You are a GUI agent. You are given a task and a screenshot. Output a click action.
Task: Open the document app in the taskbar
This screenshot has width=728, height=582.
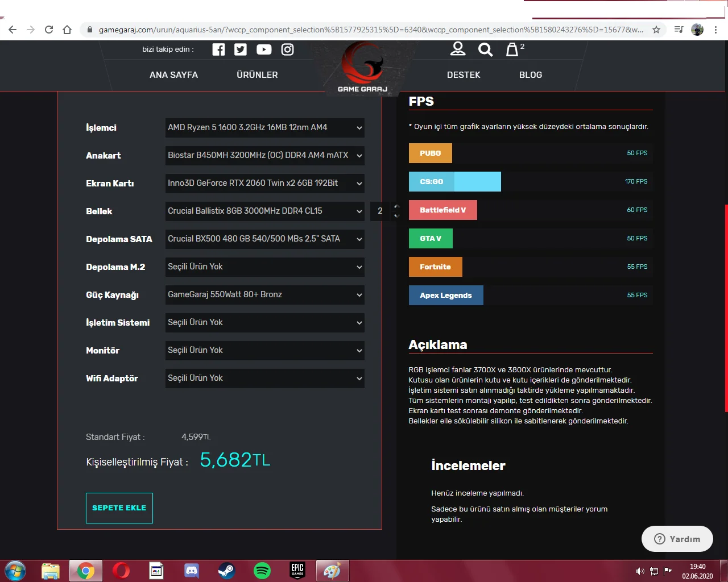pyautogui.click(x=156, y=571)
